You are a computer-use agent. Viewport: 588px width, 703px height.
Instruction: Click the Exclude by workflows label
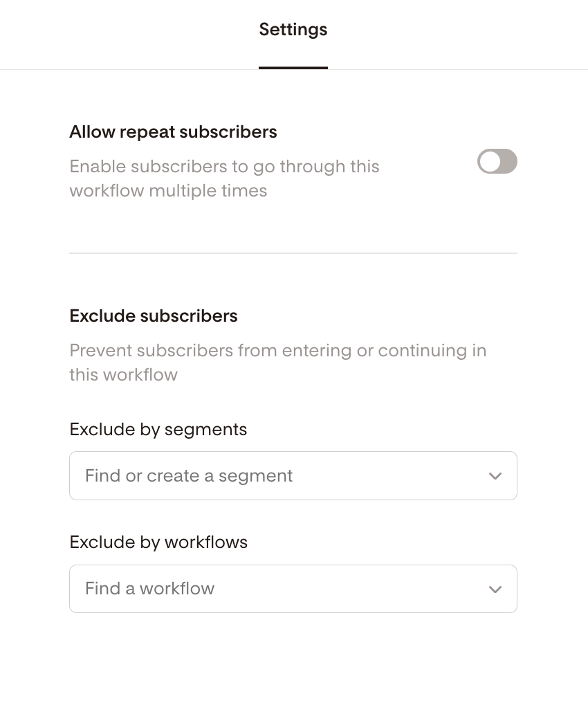point(158,542)
